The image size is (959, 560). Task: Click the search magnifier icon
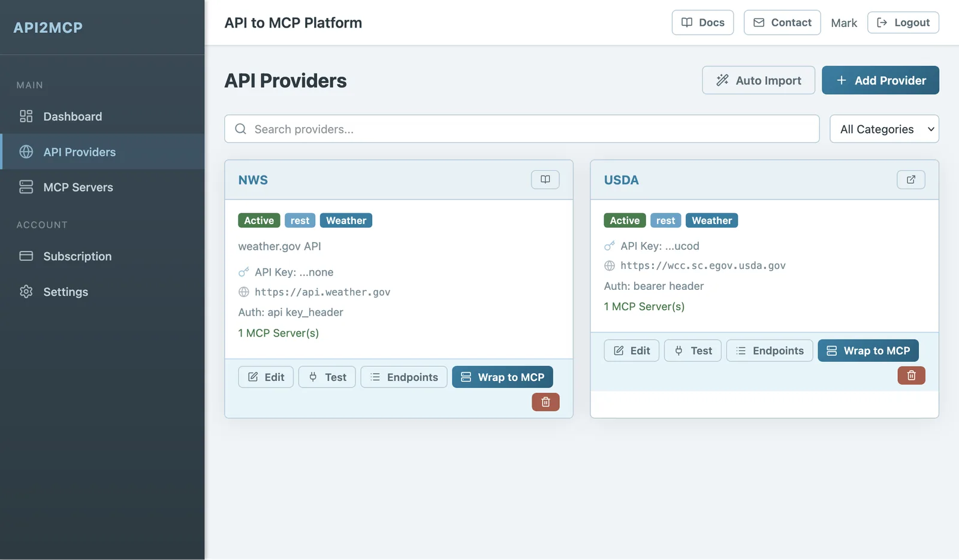coord(240,129)
